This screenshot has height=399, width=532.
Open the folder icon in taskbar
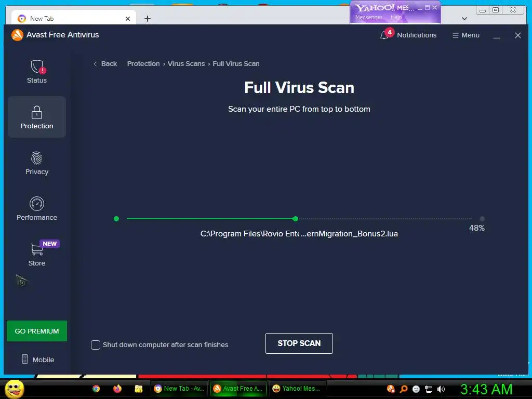point(138,389)
